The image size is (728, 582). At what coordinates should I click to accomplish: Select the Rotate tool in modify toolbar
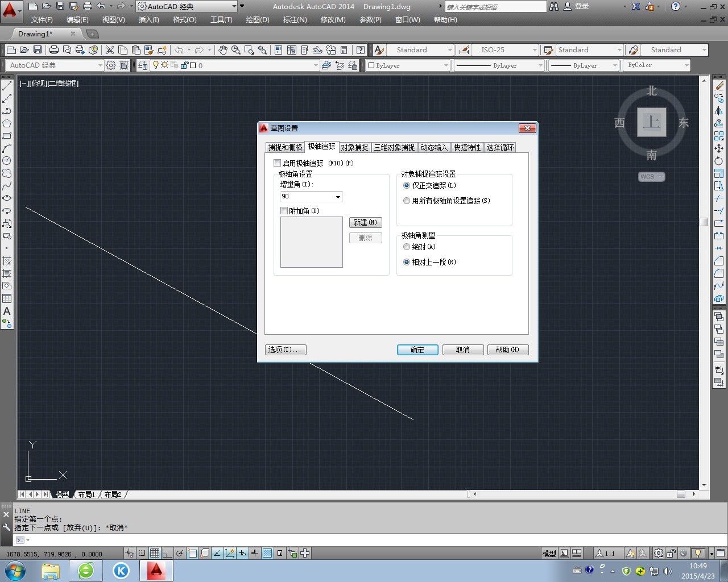coord(719,161)
